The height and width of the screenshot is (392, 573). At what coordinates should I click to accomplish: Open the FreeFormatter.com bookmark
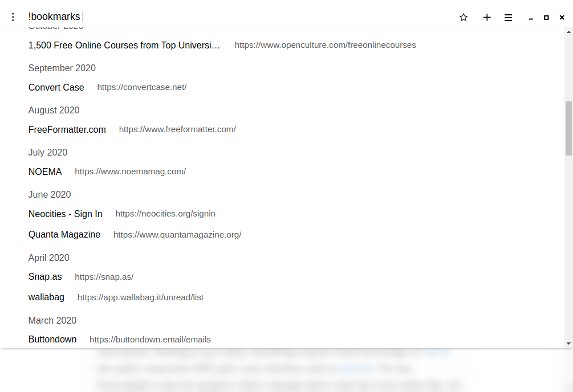(x=67, y=130)
